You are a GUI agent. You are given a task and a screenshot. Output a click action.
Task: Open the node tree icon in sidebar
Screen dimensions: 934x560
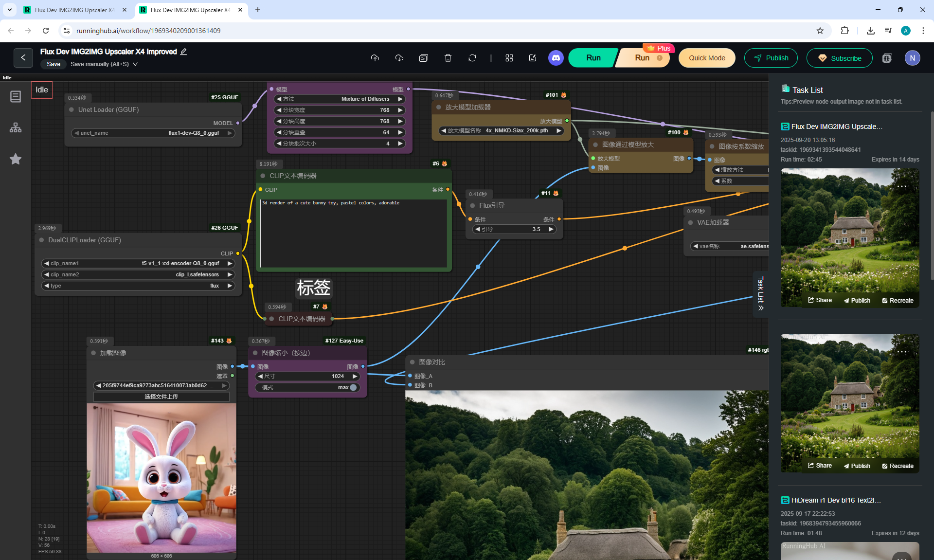16,127
